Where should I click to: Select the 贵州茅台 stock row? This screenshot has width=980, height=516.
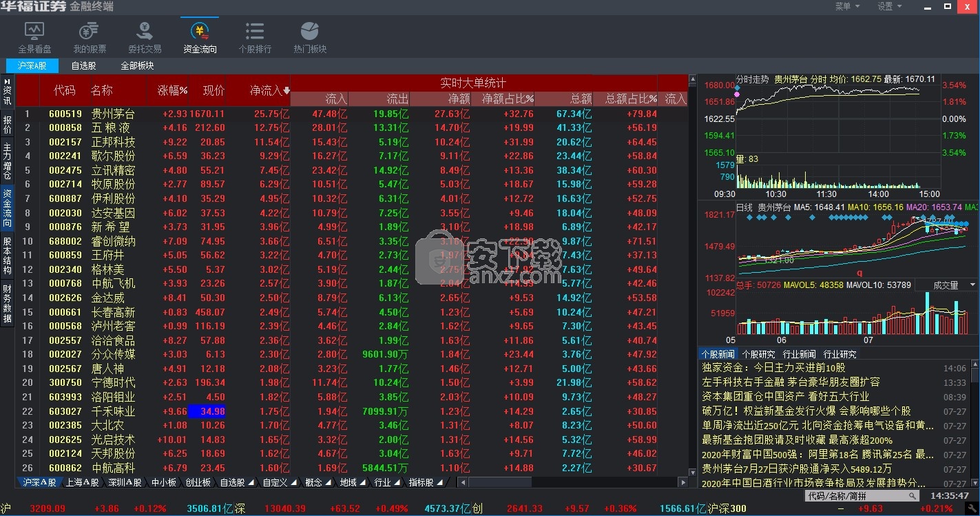pyautogui.click(x=351, y=114)
